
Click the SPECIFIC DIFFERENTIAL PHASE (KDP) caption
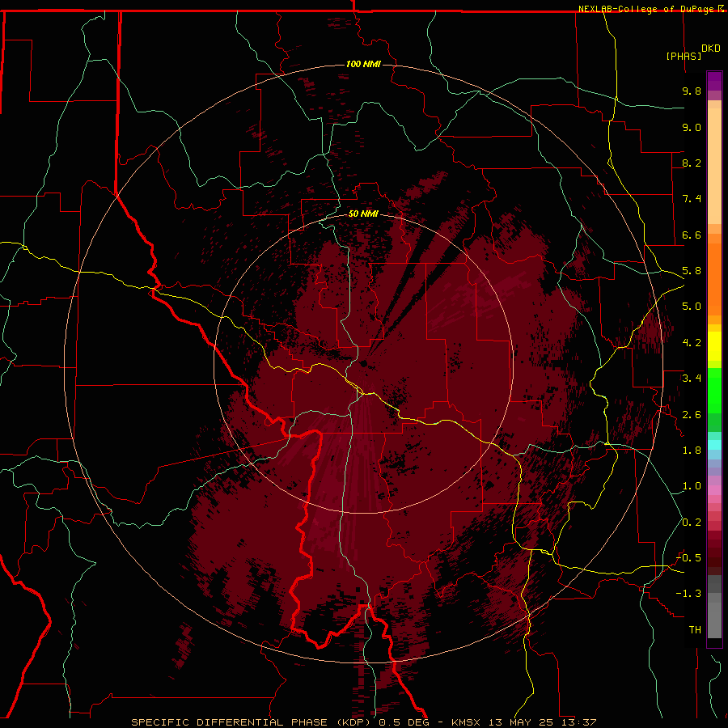[x=252, y=722]
